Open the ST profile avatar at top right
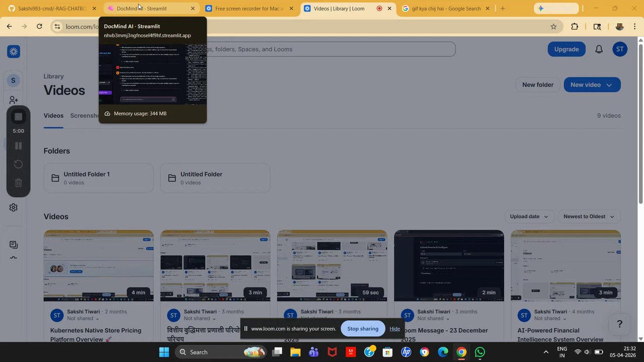Viewport: 644px width, 362px height. [x=620, y=49]
